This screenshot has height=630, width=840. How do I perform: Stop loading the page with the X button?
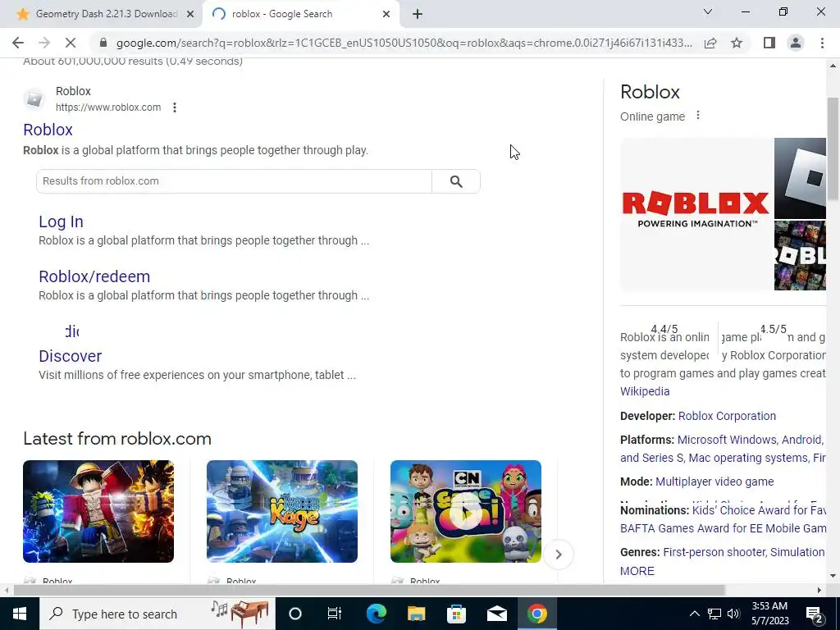coord(71,43)
